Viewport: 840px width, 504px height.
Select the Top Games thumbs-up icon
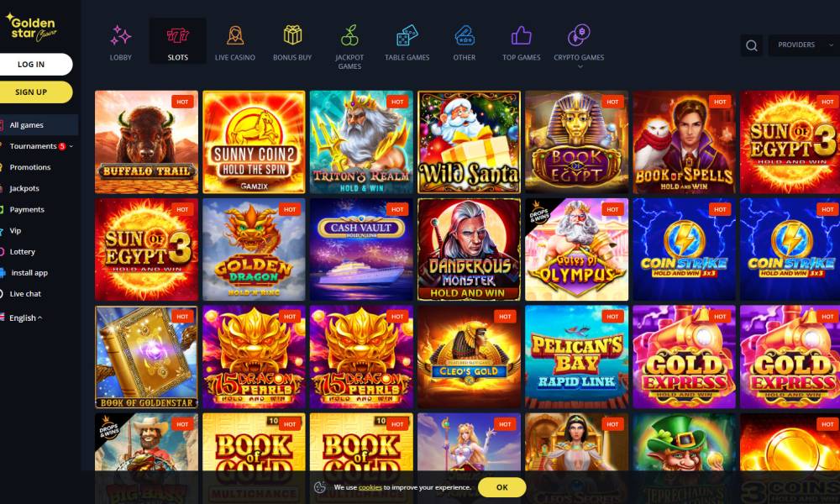coord(522,35)
